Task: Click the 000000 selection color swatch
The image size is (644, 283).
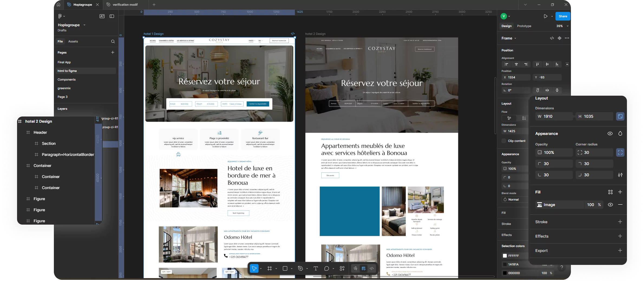Action: tap(505, 273)
